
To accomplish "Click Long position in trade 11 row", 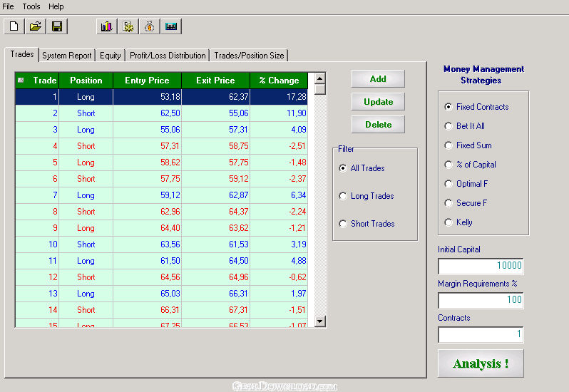I will tap(86, 261).
